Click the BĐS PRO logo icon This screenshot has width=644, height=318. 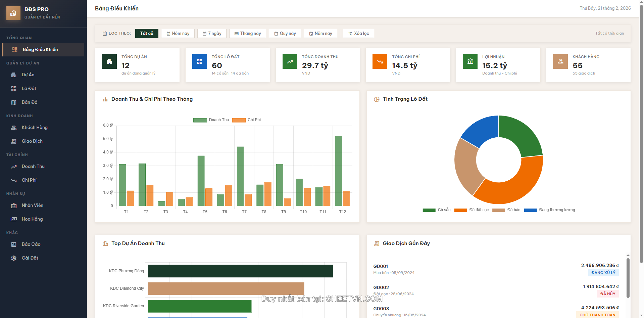coord(13,13)
